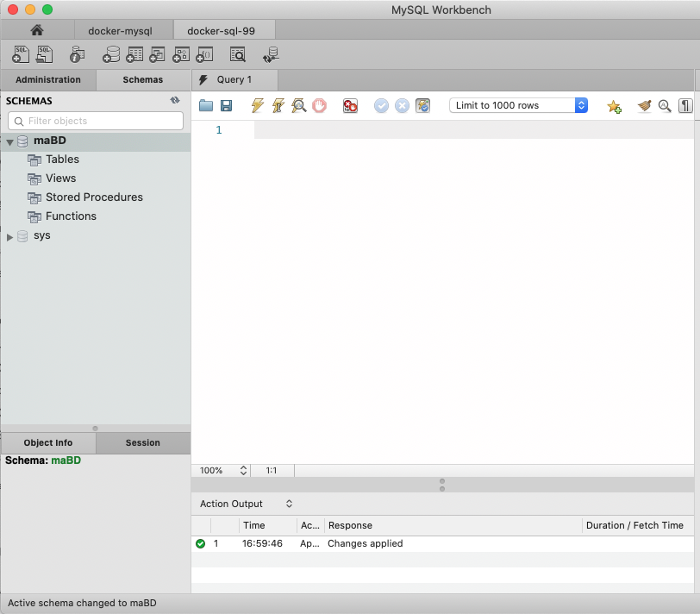Click the create new table icon
Screen dimensions: 700x614
point(134,55)
